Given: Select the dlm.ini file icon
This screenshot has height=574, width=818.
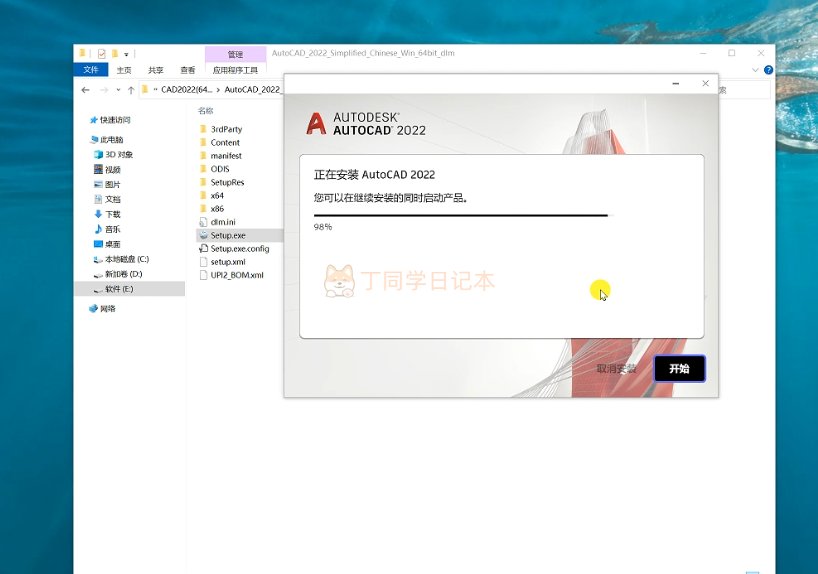Looking at the screenshot, I should 203,222.
